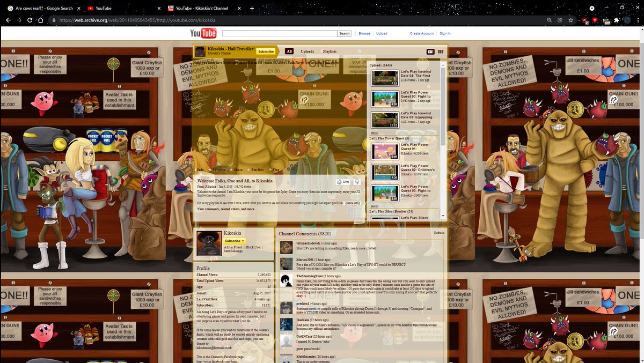
Task: Open the Flag tab under player
Action: point(275,169)
